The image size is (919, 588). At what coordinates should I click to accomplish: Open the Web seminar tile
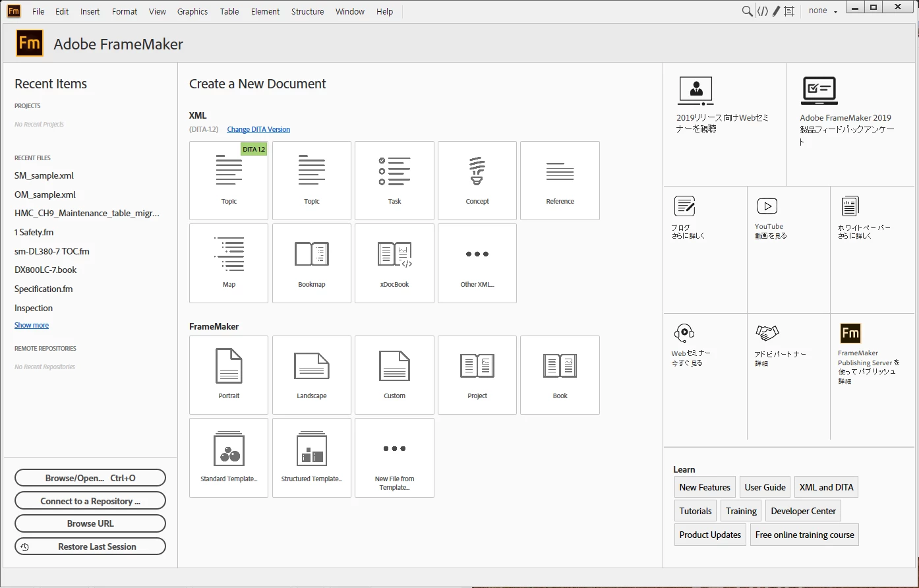[705, 376]
